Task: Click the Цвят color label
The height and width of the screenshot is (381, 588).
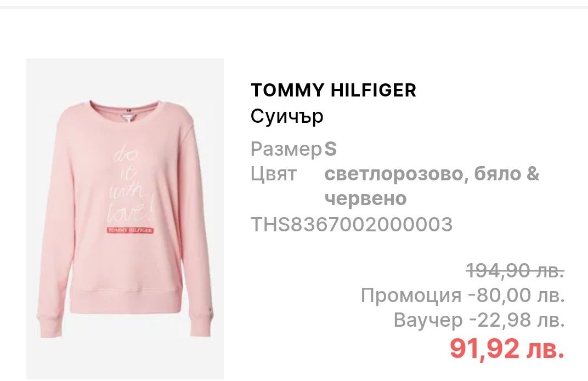Action: 273,174
